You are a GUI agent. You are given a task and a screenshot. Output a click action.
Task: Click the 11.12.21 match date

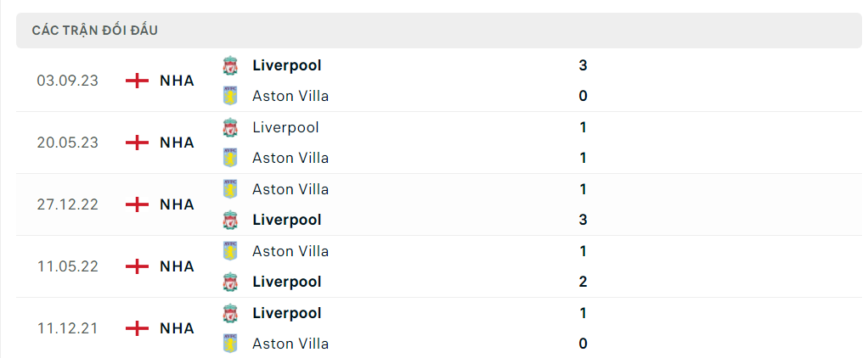coord(67,328)
